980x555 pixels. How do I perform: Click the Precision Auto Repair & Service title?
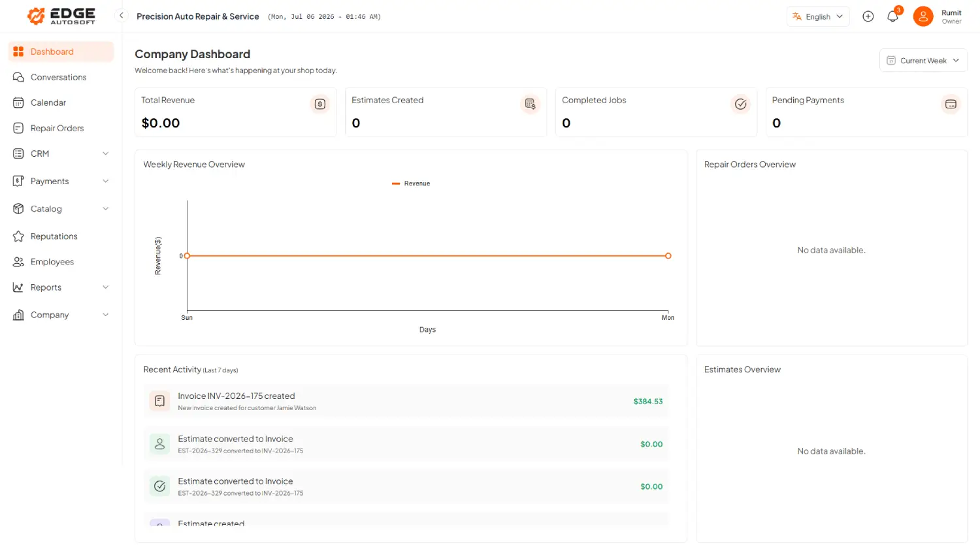coord(198,16)
